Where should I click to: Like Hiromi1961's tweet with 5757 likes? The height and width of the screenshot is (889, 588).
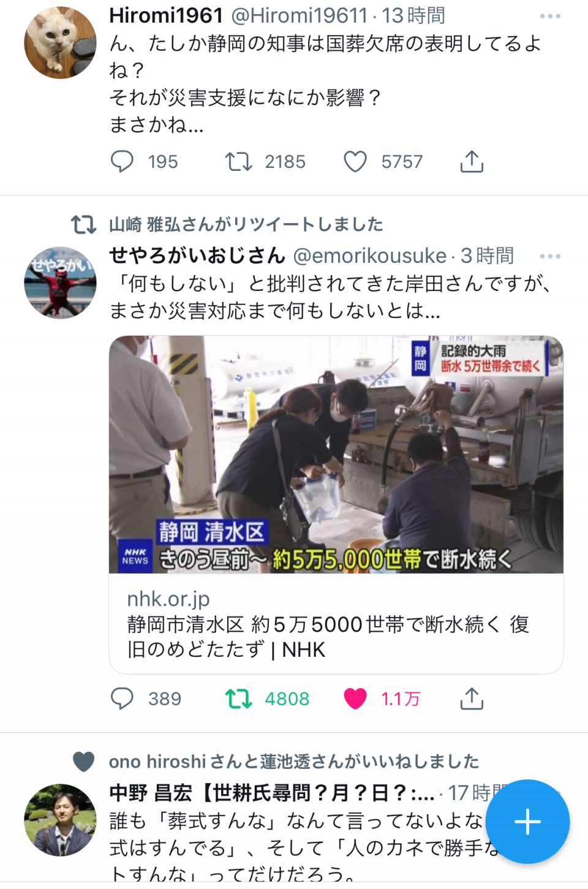point(355,162)
